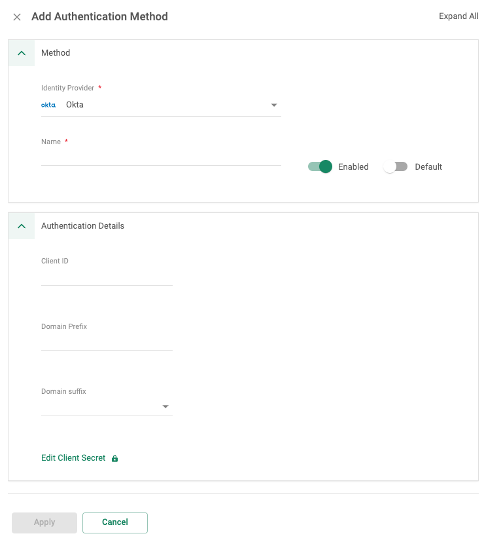This screenshot has height=540, width=484.
Task: Focus the Client ID input field
Action: click(107, 278)
